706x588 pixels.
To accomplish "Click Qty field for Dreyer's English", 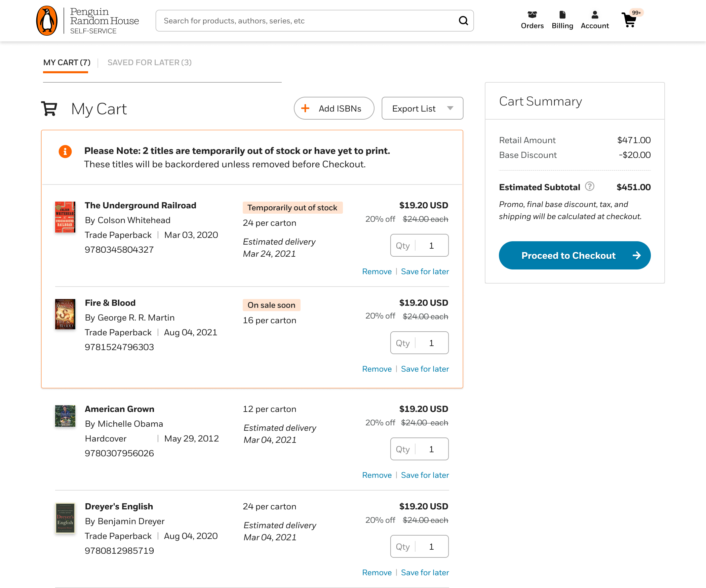I will pos(419,546).
